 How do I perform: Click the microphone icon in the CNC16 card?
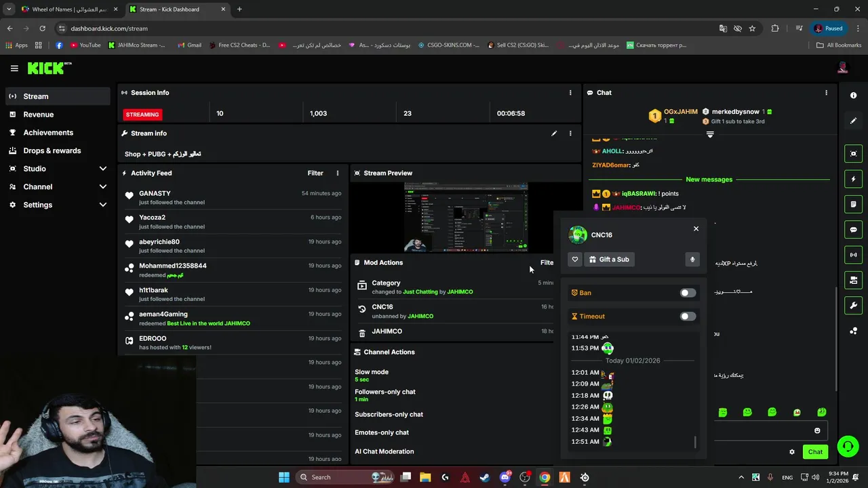click(x=692, y=259)
